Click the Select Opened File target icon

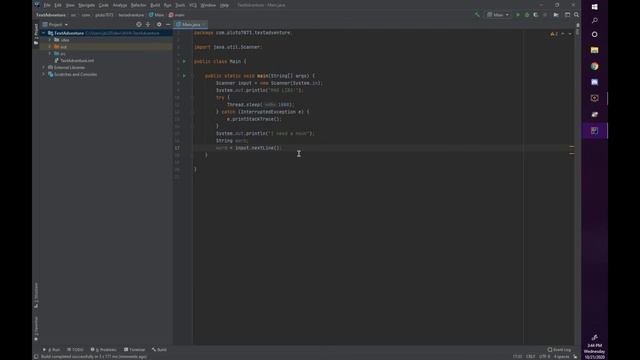(x=139, y=24)
